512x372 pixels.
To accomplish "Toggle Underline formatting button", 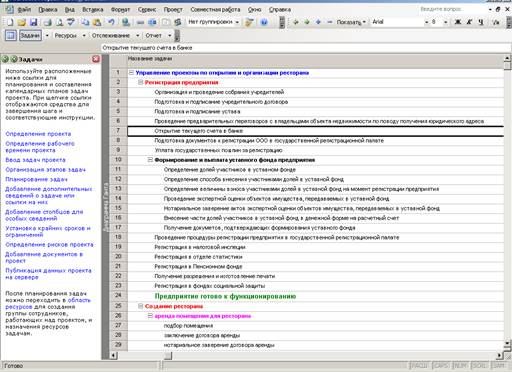I will [x=481, y=22].
